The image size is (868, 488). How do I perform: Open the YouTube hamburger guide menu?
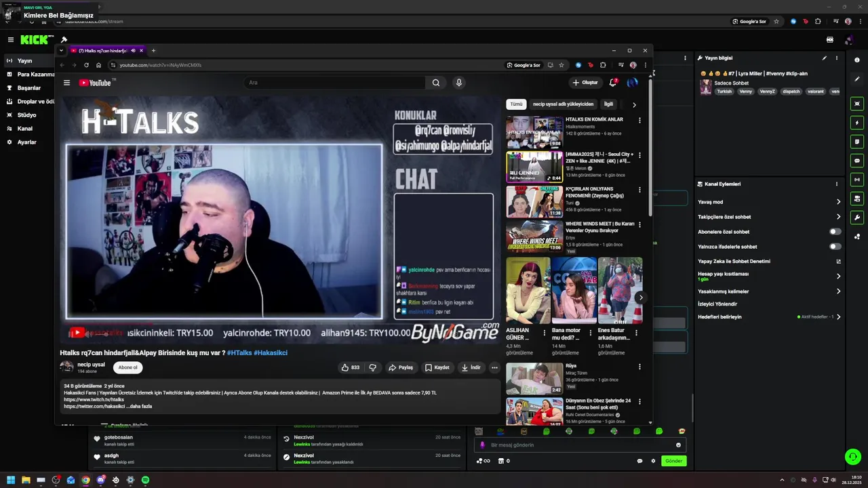tap(66, 83)
